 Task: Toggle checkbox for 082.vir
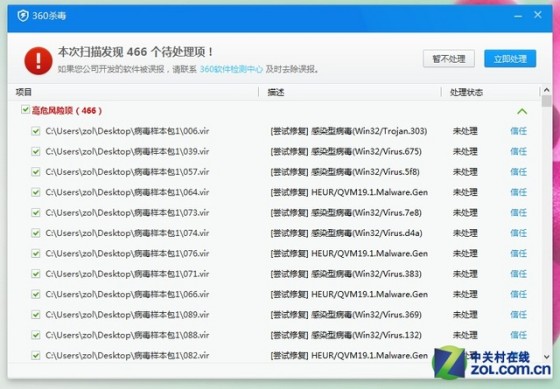tap(36, 355)
